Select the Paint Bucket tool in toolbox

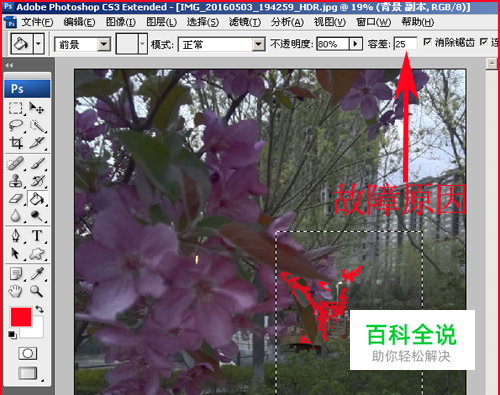[x=37, y=199]
